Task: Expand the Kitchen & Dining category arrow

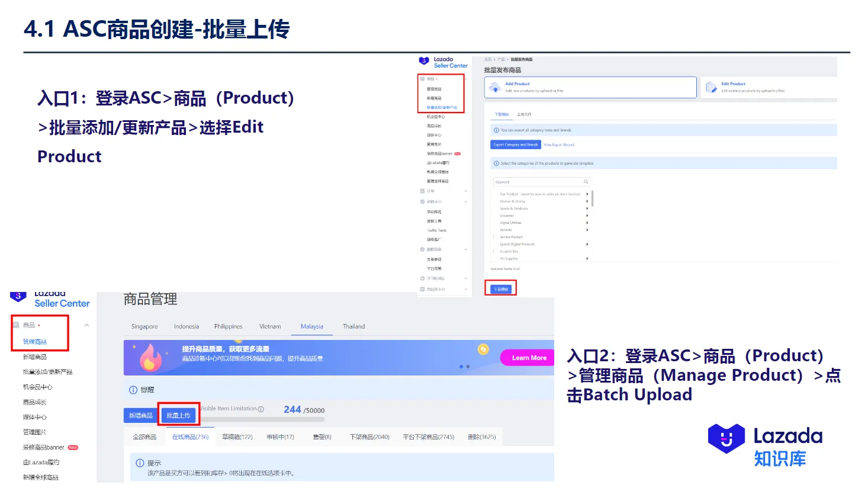Action: coord(587,201)
